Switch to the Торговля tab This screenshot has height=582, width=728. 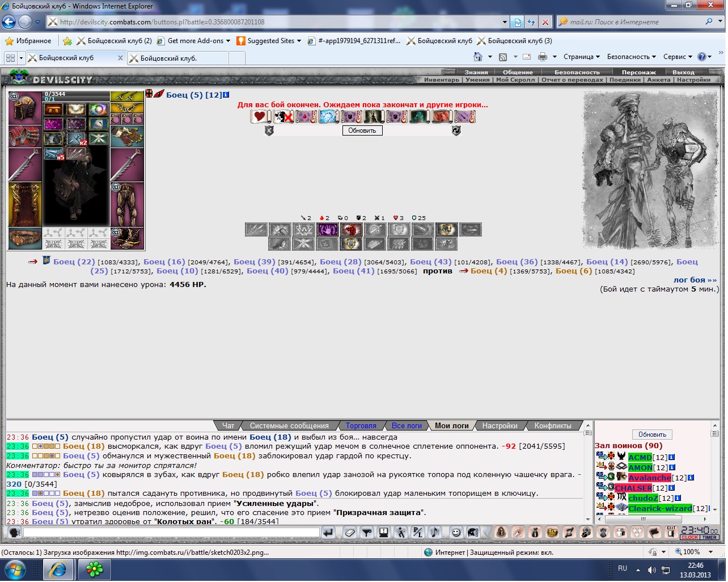(361, 426)
